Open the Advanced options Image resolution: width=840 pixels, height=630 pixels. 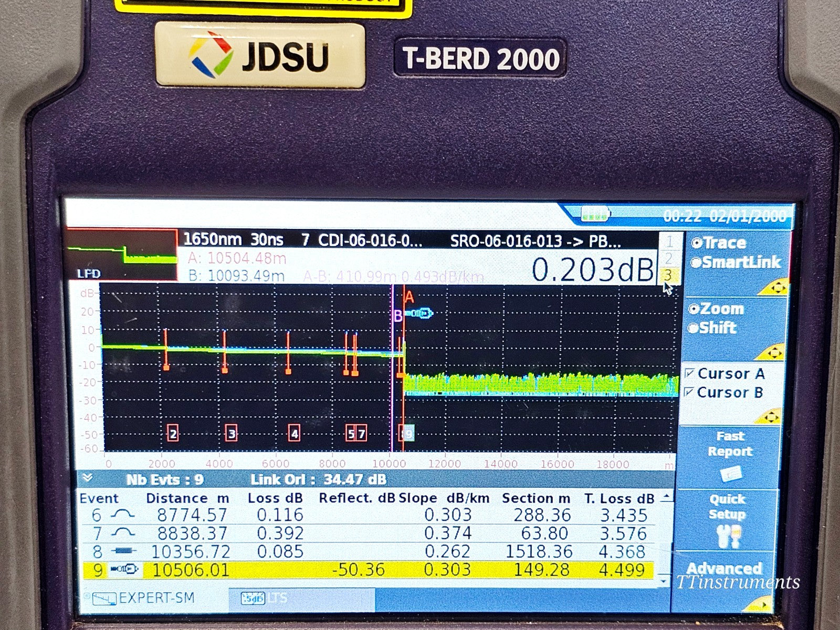pyautogui.click(x=723, y=569)
